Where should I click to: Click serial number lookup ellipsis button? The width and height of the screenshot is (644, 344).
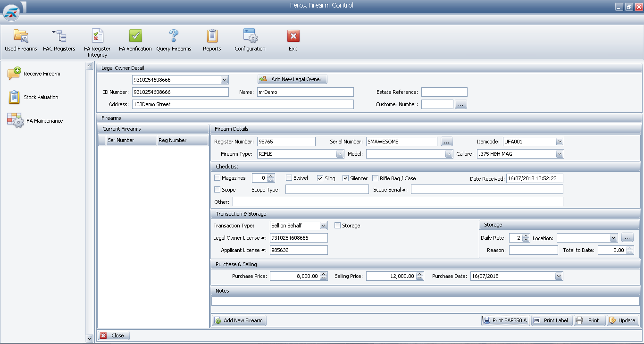(447, 142)
